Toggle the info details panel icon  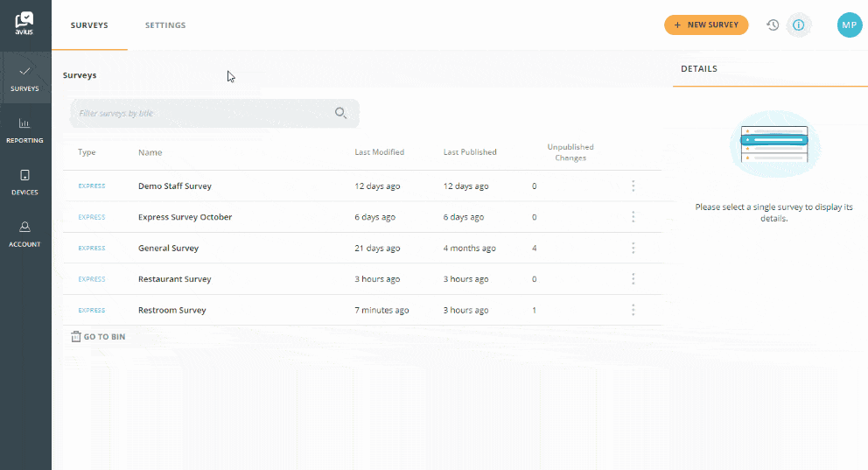point(798,25)
